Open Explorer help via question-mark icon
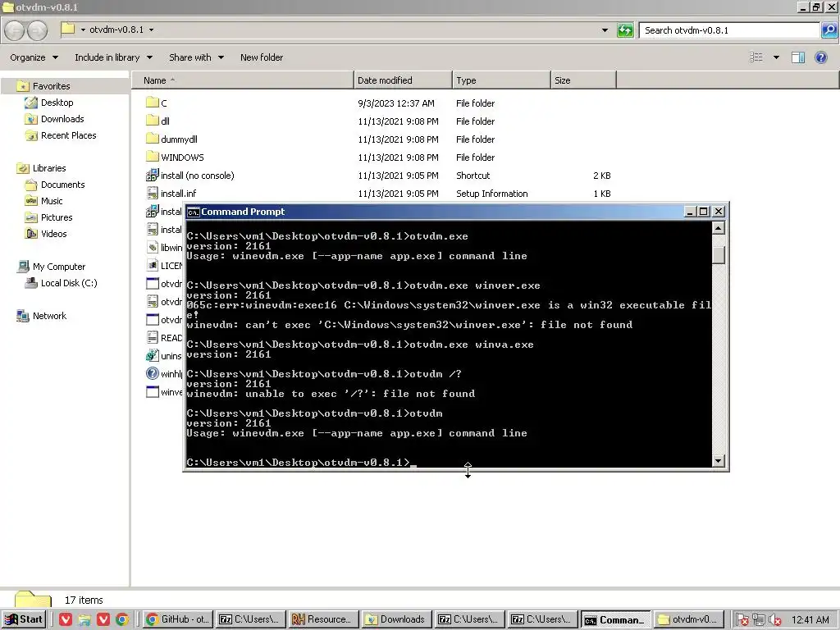This screenshot has height=630, width=840. (x=820, y=57)
